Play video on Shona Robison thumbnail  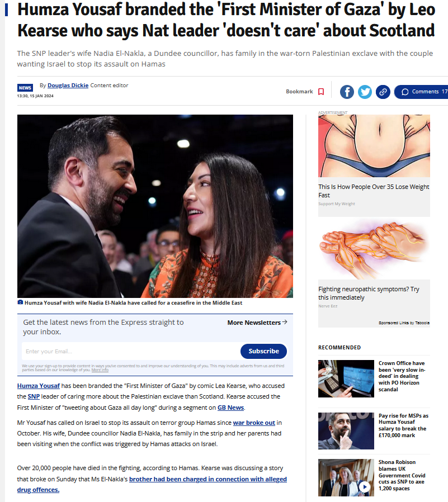[365, 487]
